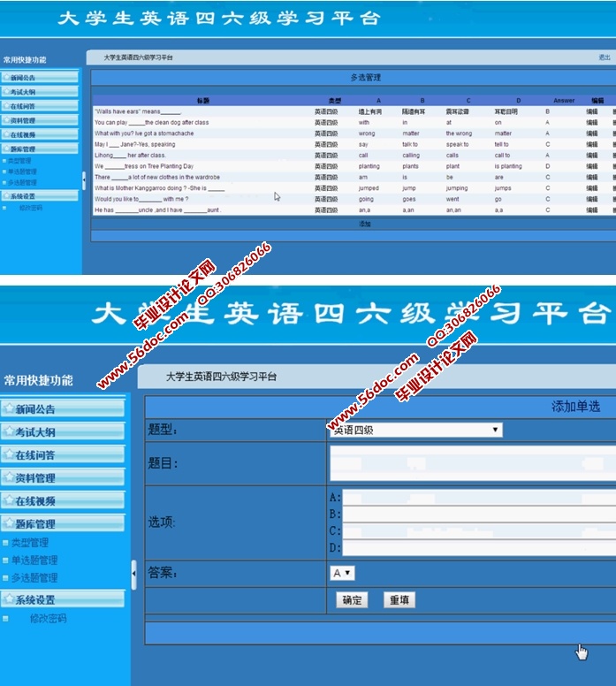The height and width of the screenshot is (686, 616).
Task: Click option cell "is planting" in the table
Action: [x=508, y=166]
